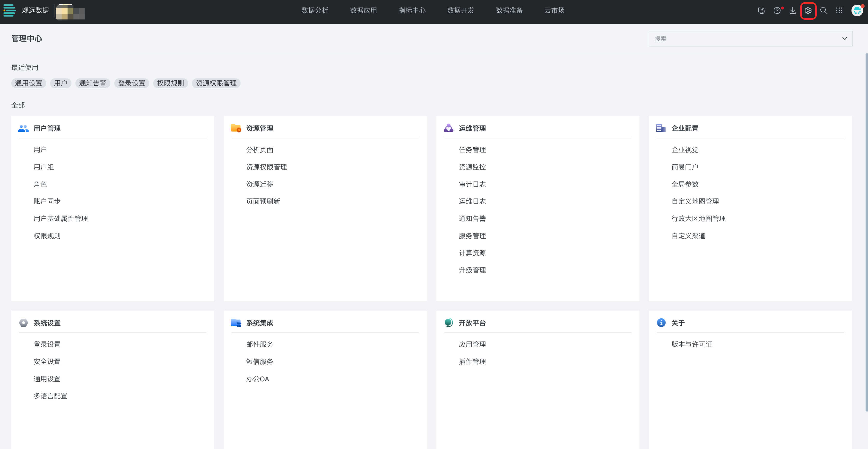Open 邮件服务 link
Viewport: 868px width, 449px height.
(x=260, y=344)
